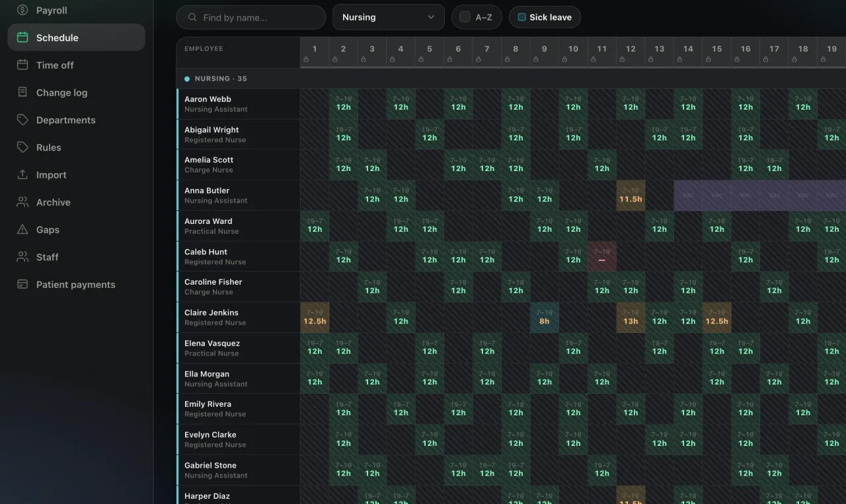
Task: Click the lock icon under day 12
Action: (x=622, y=59)
